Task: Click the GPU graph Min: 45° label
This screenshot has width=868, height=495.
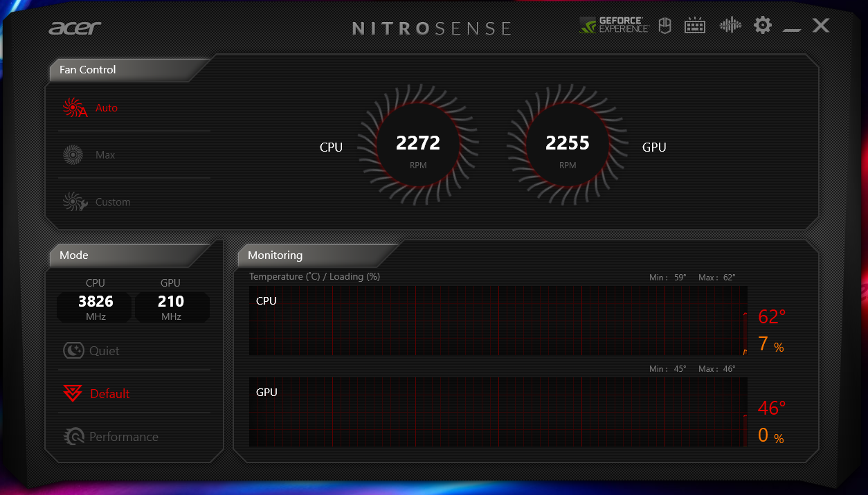Action: coord(668,369)
